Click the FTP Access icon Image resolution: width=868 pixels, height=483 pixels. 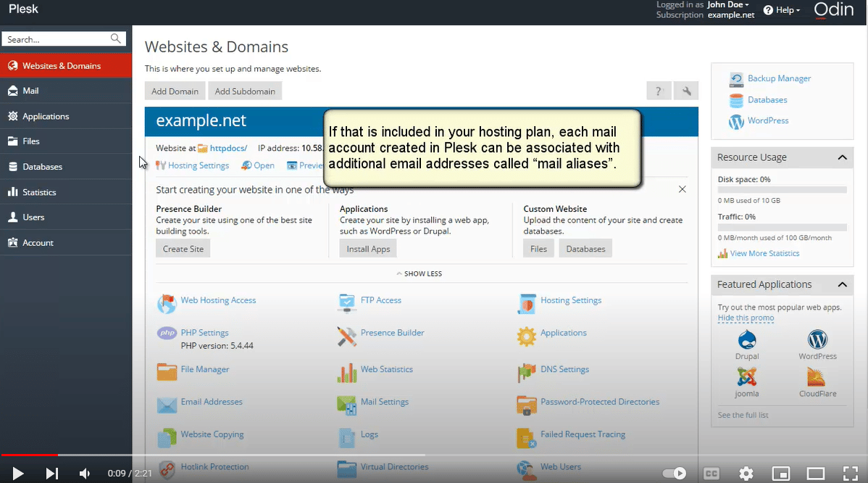346,302
